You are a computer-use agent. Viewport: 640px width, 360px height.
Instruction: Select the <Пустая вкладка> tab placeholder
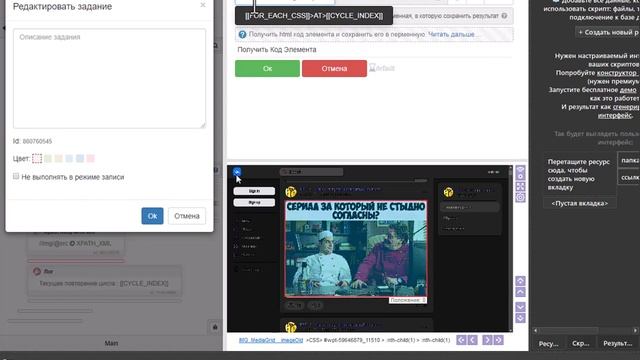(x=580, y=203)
